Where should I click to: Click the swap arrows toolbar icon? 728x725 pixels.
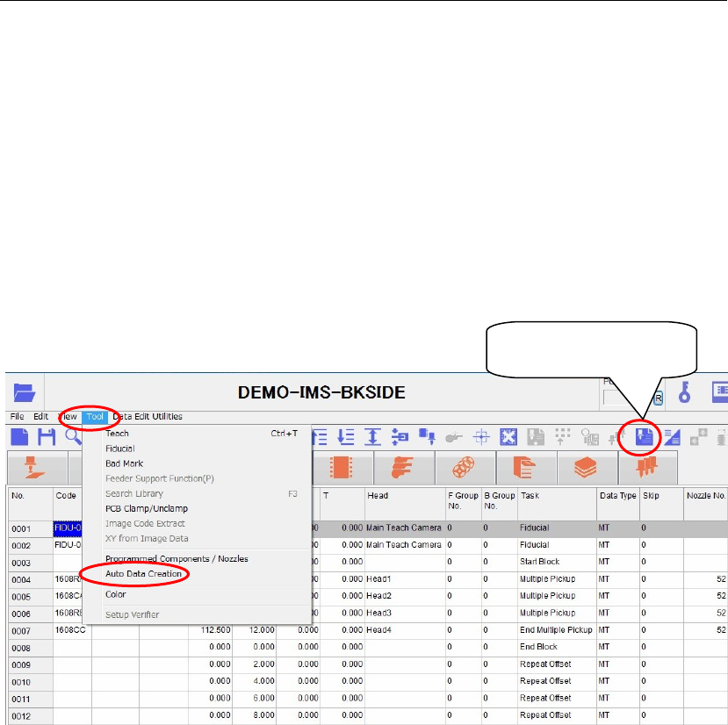[x=400, y=437]
